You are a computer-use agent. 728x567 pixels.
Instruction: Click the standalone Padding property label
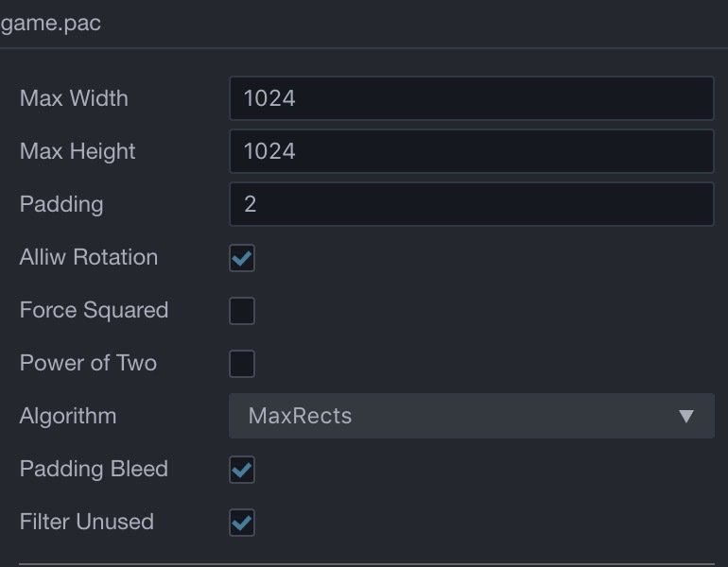pyautogui.click(x=61, y=204)
